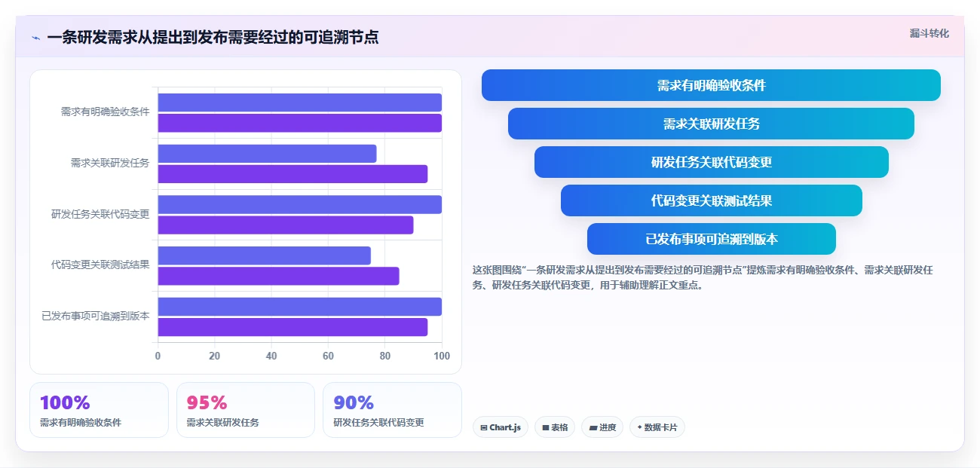The height and width of the screenshot is (468, 980).
Task: Click the 进度 tag chip
Action: [602, 427]
